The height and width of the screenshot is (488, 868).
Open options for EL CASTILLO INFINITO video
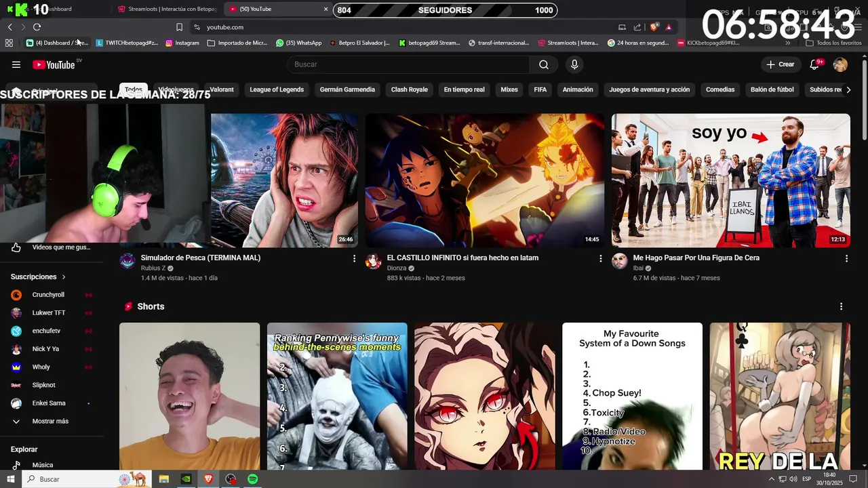tap(600, 258)
